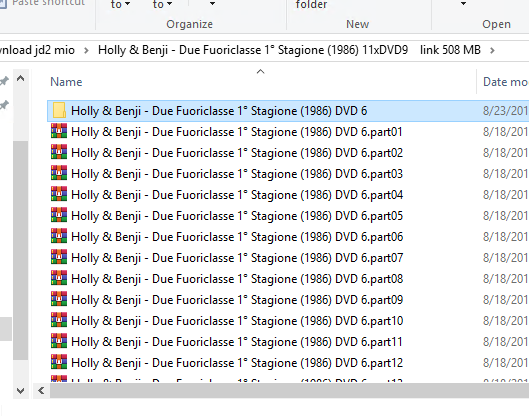Viewport: 529px width, 416px height.
Task: Open the dropdown arrow in the Open group
Action: [464, 4]
